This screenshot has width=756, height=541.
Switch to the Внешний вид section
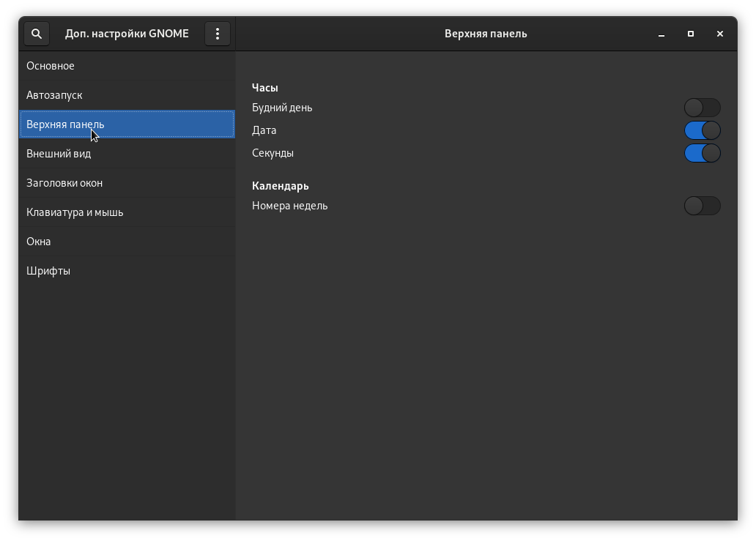tap(59, 154)
